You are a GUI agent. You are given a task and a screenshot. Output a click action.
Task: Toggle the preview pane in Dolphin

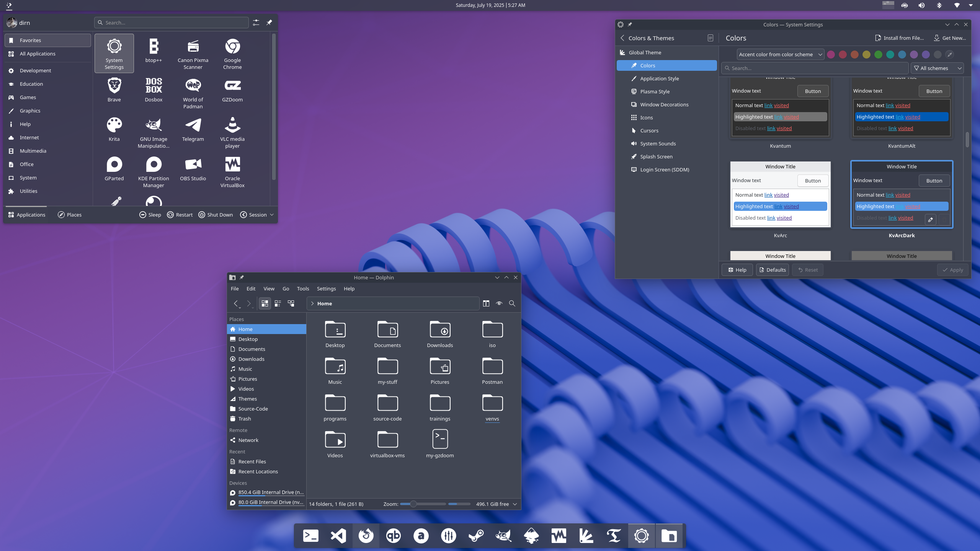click(499, 303)
